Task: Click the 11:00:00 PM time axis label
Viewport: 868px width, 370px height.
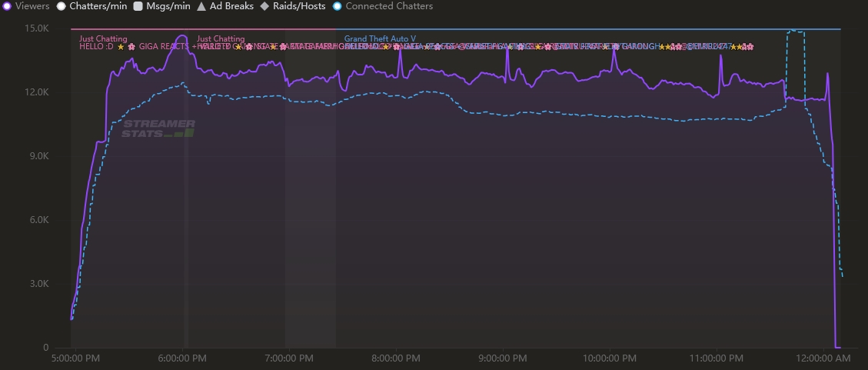Action: tap(717, 359)
